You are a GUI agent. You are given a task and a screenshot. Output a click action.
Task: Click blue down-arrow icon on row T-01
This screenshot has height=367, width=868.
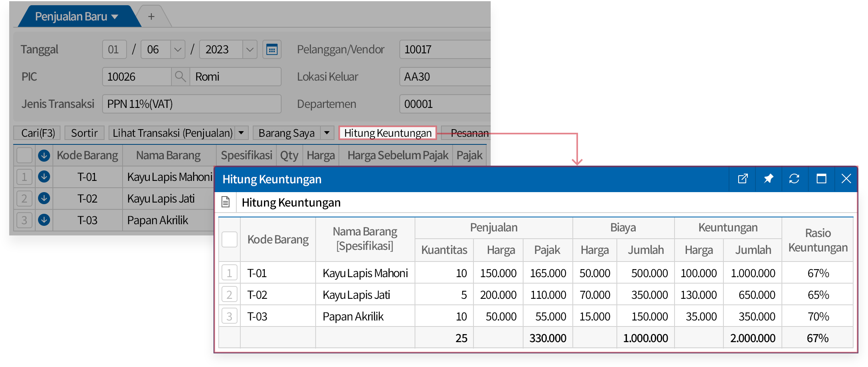click(x=44, y=176)
